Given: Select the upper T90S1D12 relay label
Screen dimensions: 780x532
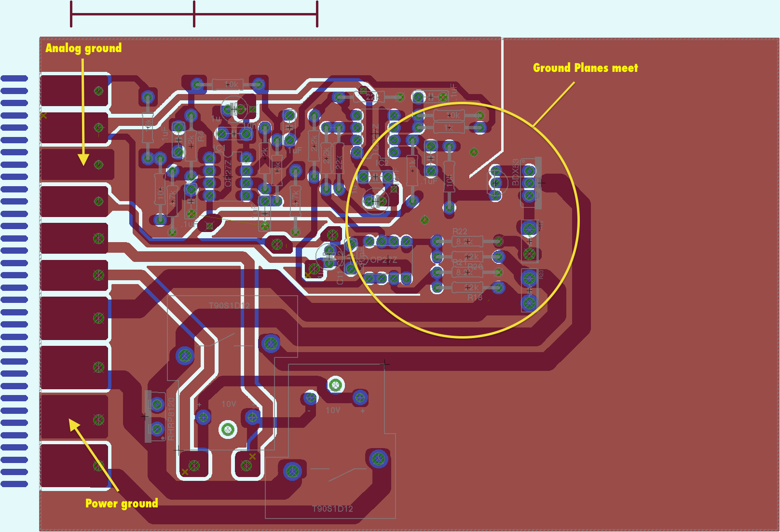Looking at the screenshot, I should click(x=230, y=305).
